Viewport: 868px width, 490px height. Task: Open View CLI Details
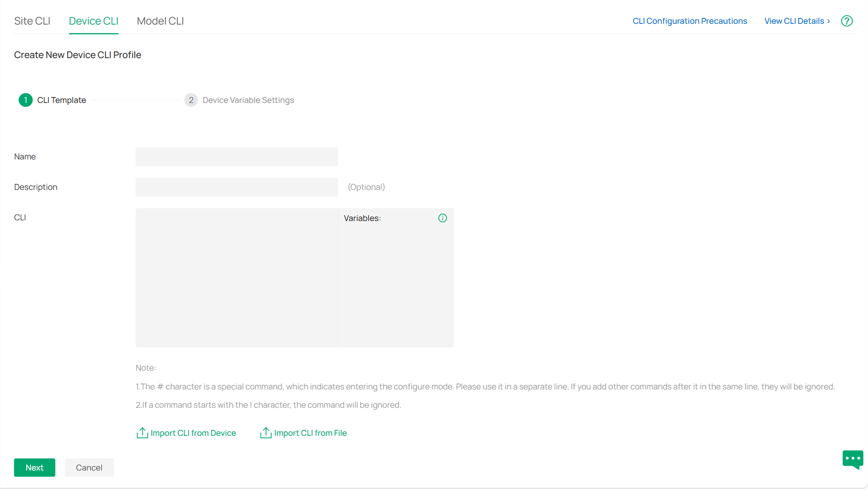[x=794, y=21]
